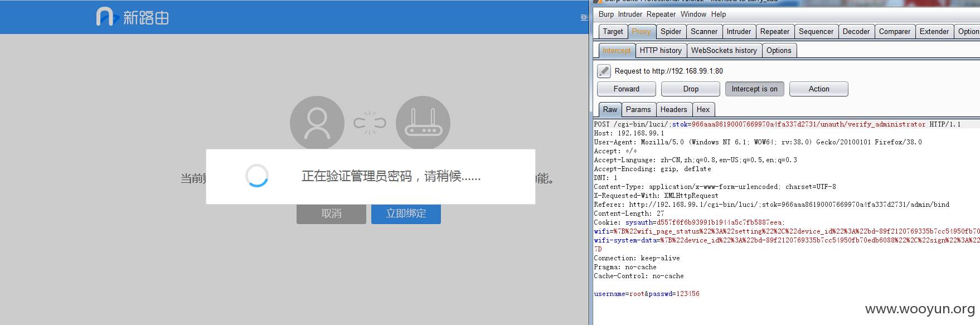Screen dimensions: 980x325
Task: Forward the intercepted request
Action: 627,89
